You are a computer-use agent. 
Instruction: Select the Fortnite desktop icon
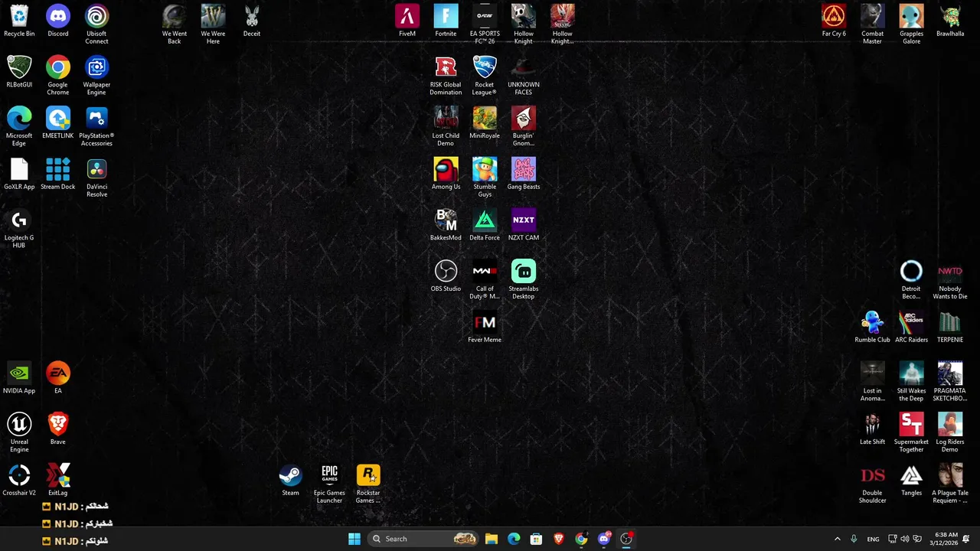(x=446, y=21)
